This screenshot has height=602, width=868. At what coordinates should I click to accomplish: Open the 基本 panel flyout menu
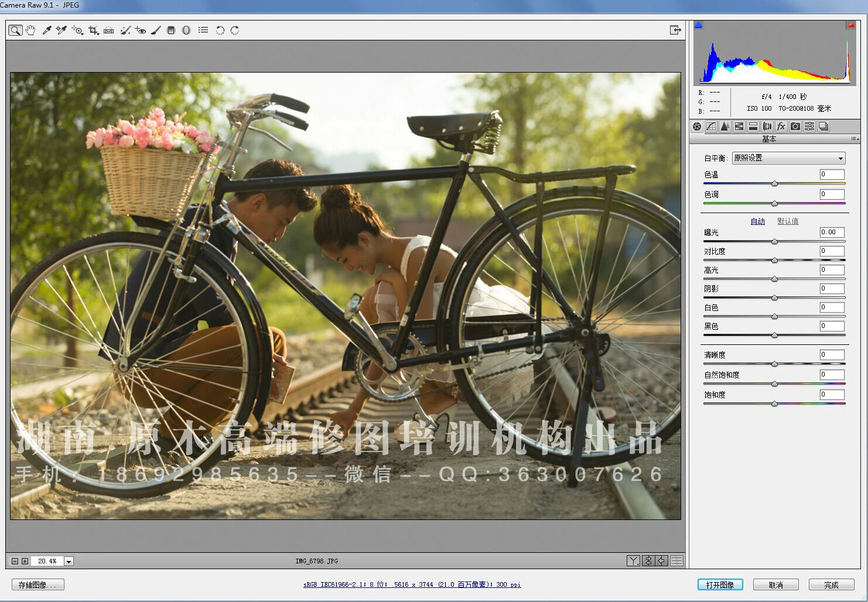coord(855,139)
